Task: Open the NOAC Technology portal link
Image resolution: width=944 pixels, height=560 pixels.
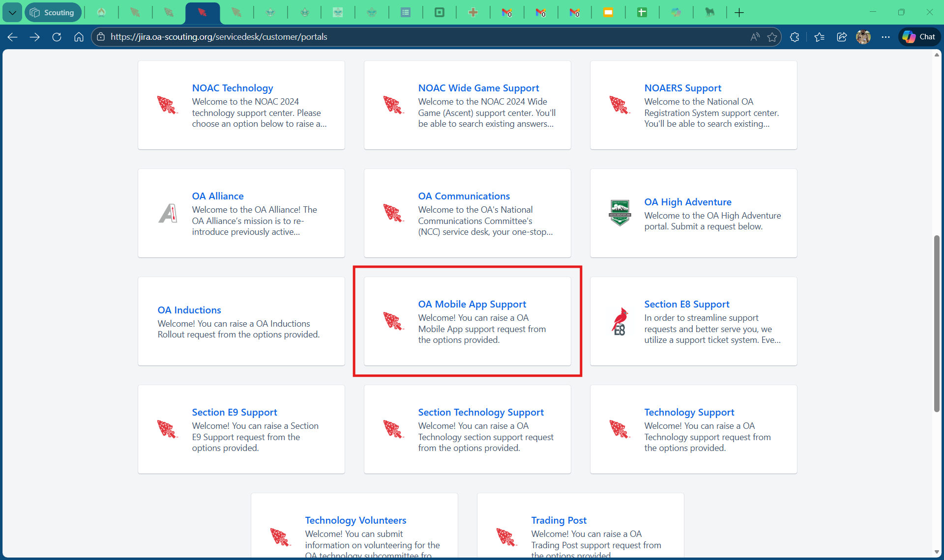Action: (232, 88)
